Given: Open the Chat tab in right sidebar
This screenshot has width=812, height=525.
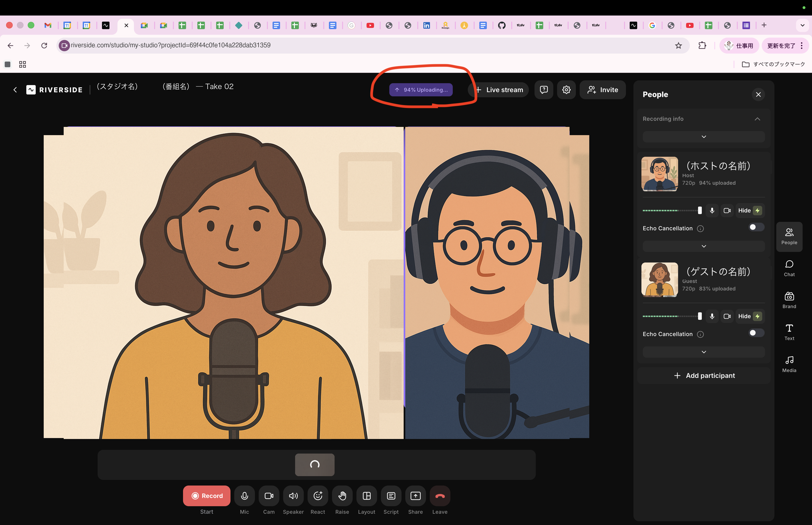Looking at the screenshot, I should tap(789, 268).
